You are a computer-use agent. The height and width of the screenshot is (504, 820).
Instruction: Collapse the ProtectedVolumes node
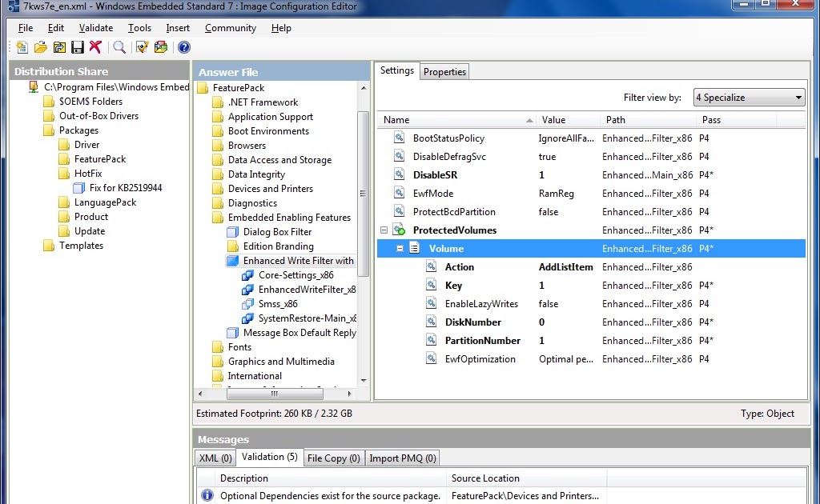coord(384,230)
